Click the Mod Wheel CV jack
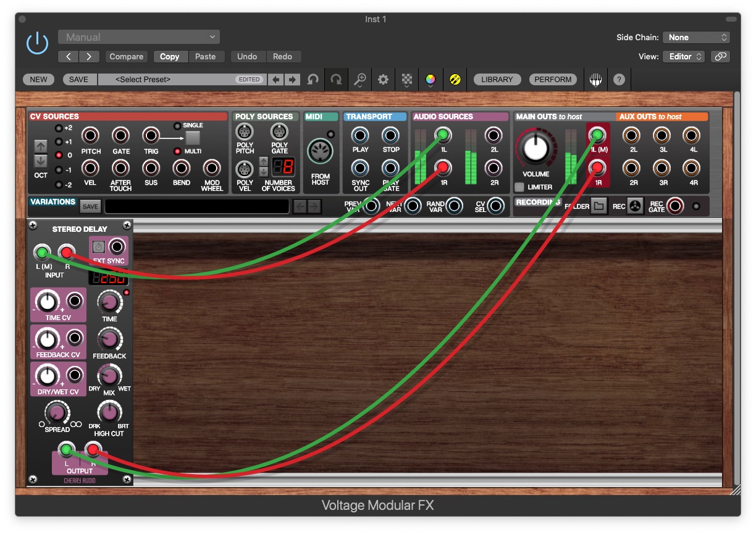 (x=212, y=167)
